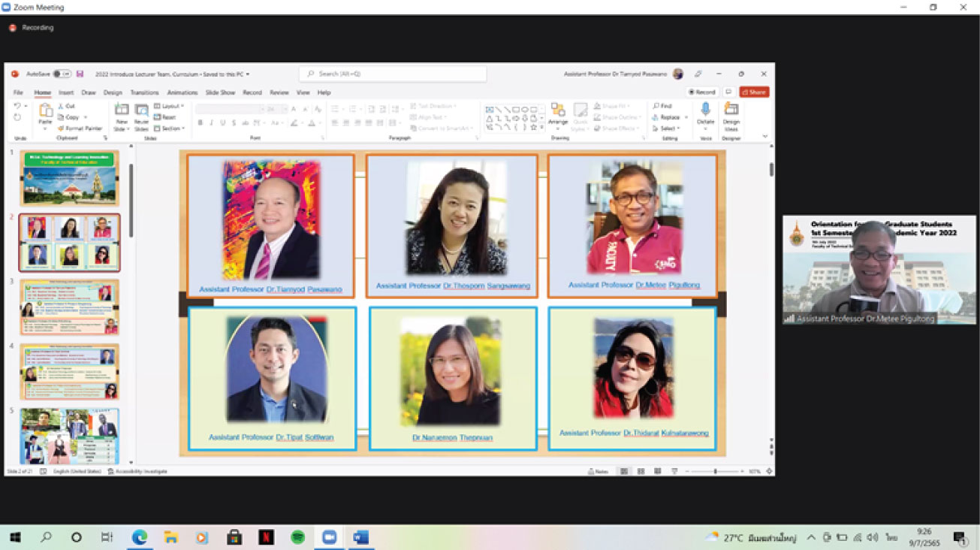Open Netflix from taskbar

(x=266, y=537)
